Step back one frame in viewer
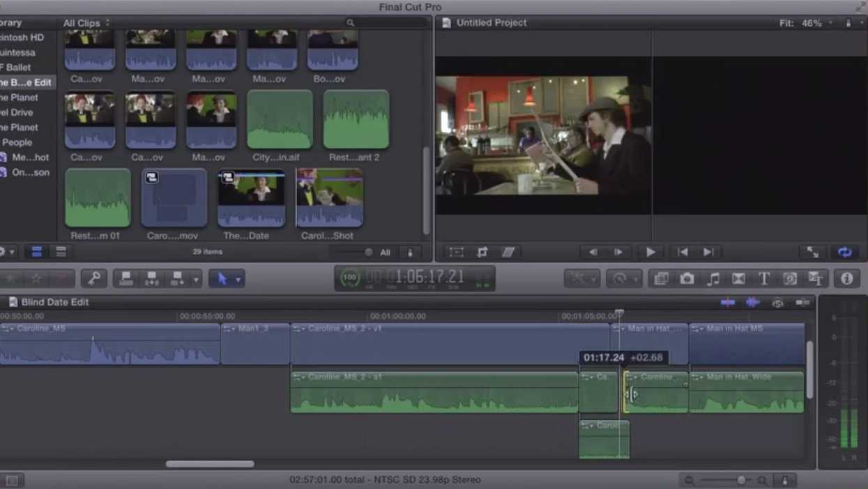868x489 pixels. click(x=593, y=252)
